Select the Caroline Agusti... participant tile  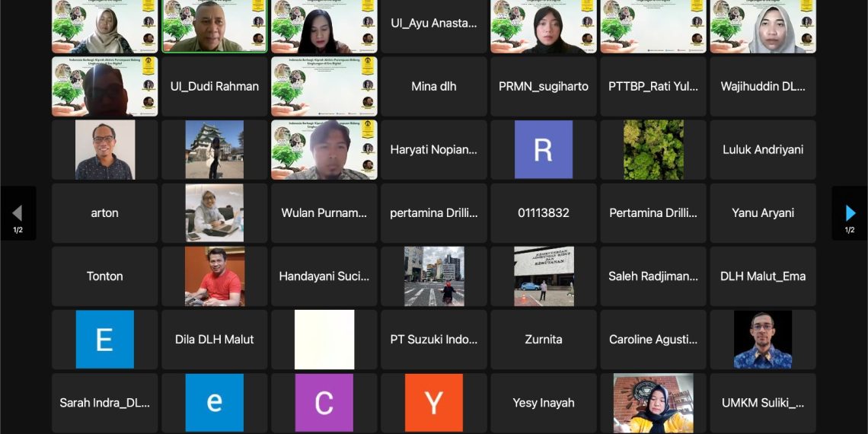coord(653,340)
